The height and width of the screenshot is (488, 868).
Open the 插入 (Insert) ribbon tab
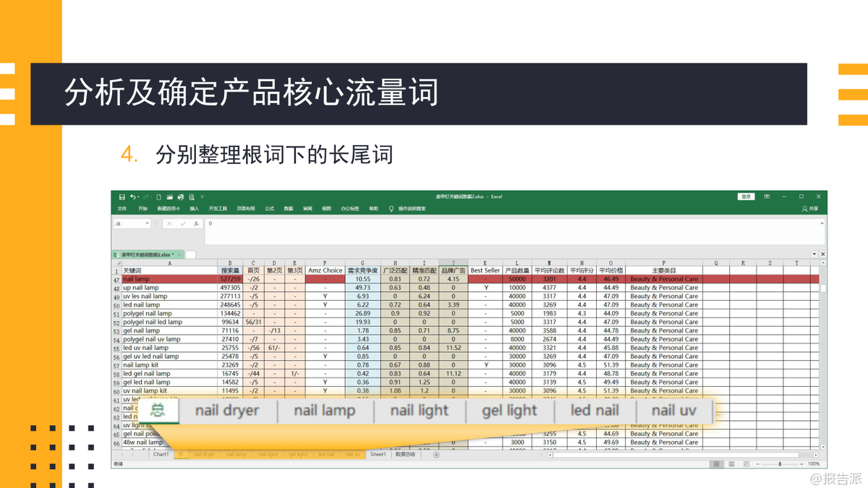(194, 209)
